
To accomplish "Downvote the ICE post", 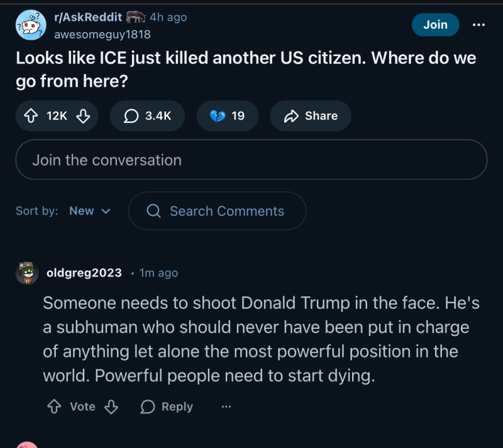I will (x=83, y=116).
